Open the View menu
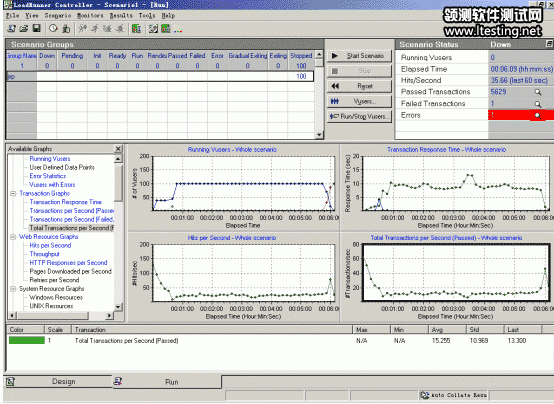The height and width of the screenshot is (404, 554). 31,16
